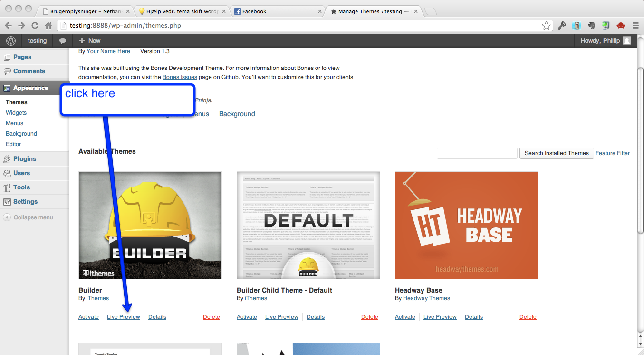Open the Feature Filter link
The width and height of the screenshot is (644, 355).
pyautogui.click(x=613, y=153)
